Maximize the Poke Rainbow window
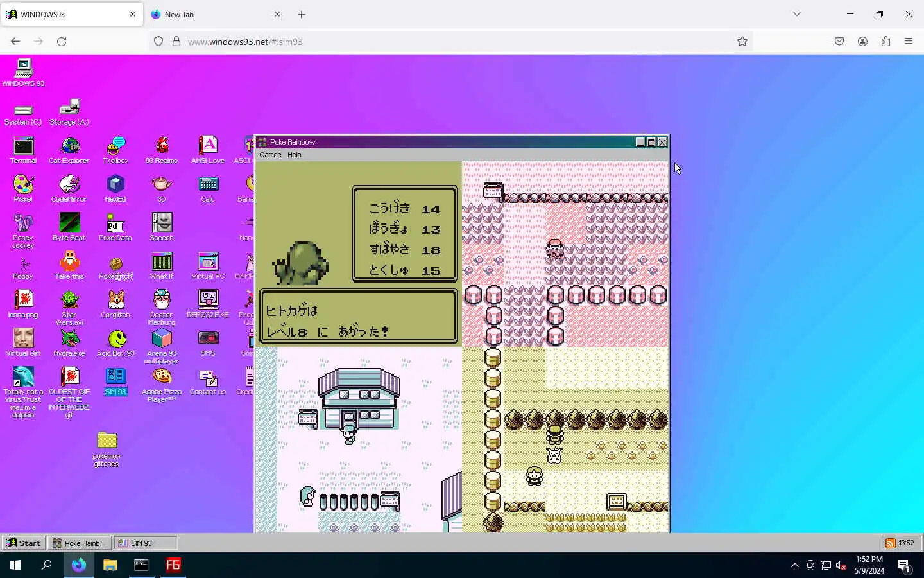Image resolution: width=924 pixels, height=578 pixels. click(x=651, y=142)
